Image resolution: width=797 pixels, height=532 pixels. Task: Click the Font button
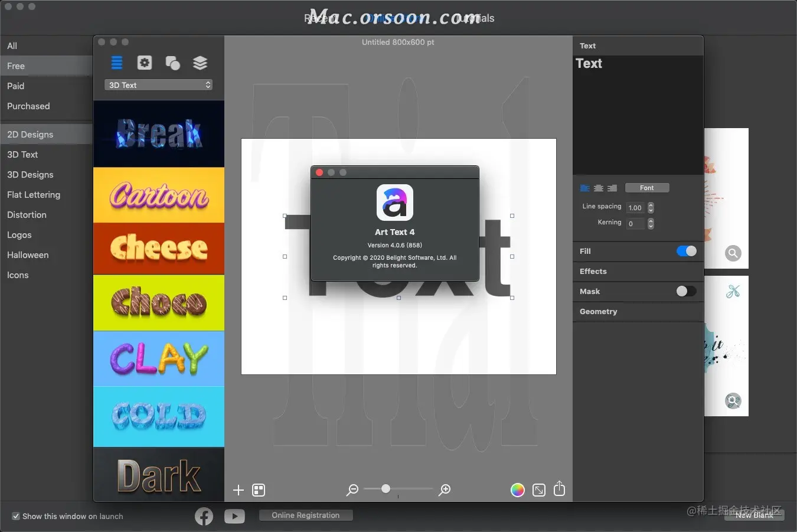click(647, 188)
